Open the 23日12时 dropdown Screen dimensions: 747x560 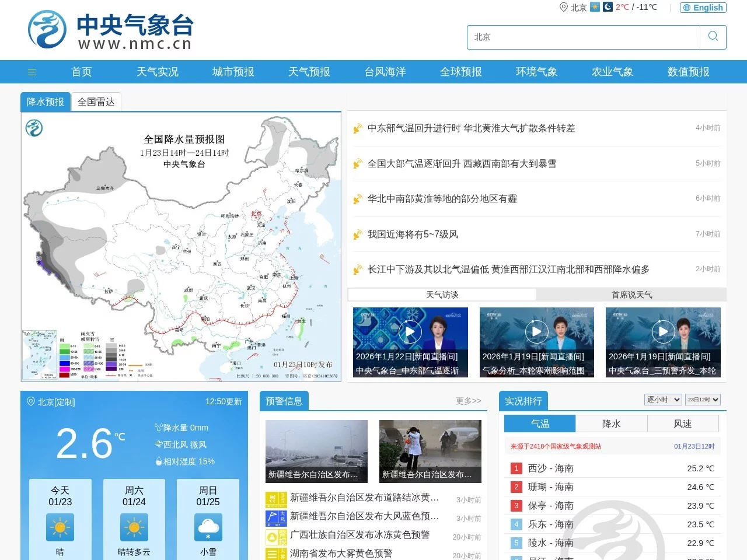[x=703, y=400]
